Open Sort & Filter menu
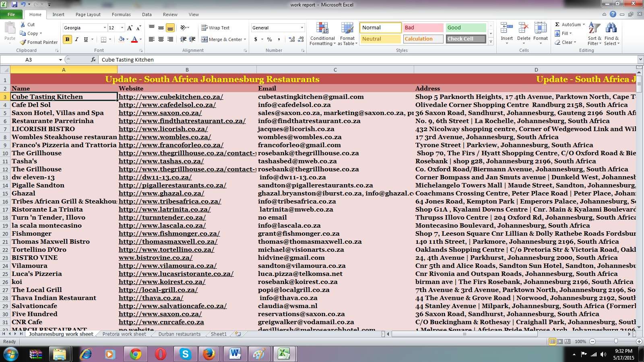 click(x=594, y=34)
